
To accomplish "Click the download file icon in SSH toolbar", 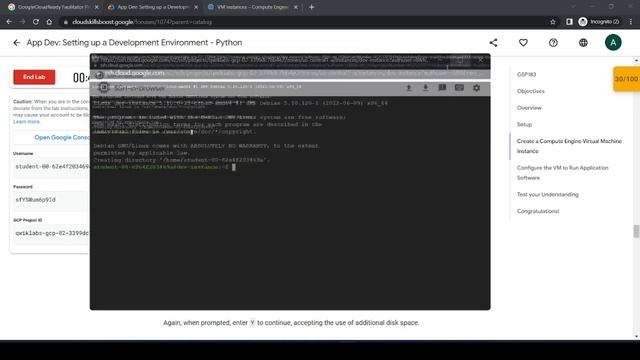I will 425,88.
